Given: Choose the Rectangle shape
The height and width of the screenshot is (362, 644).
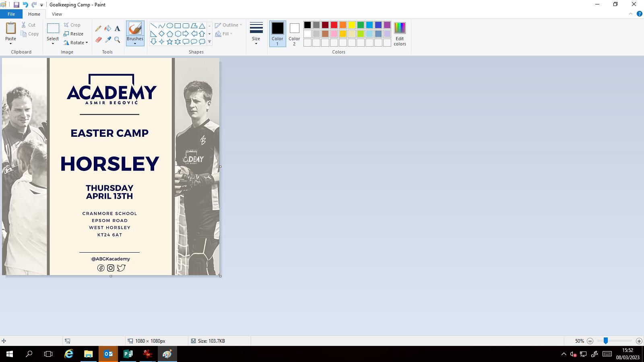Looking at the screenshot, I should (178, 26).
